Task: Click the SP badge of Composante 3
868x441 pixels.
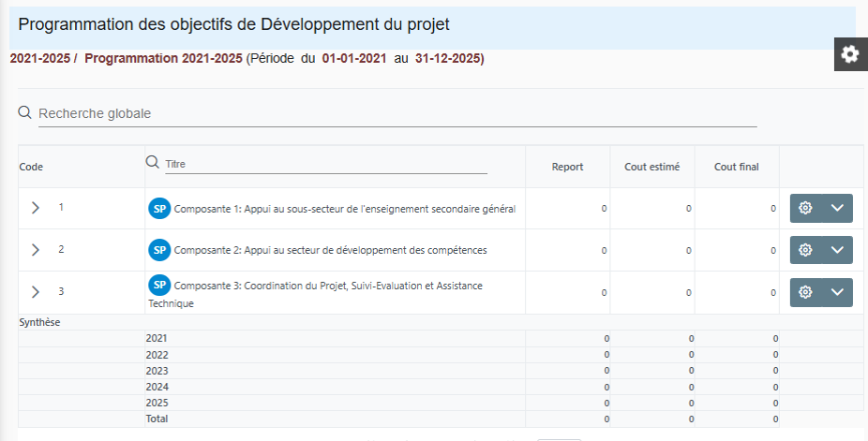Action: (x=159, y=286)
